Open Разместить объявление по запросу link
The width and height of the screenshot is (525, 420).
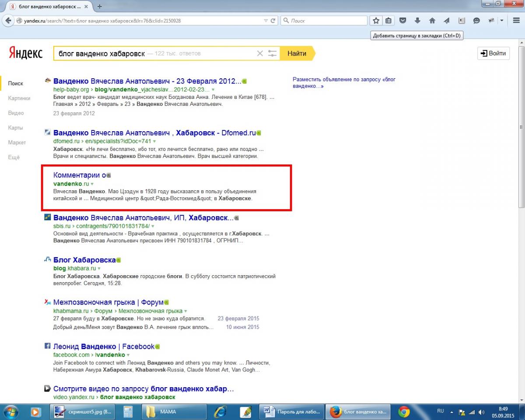pyautogui.click(x=344, y=83)
